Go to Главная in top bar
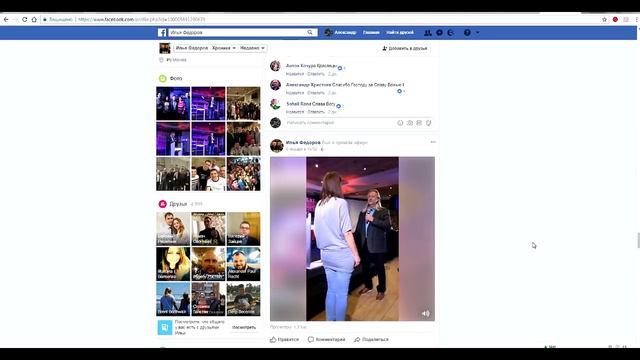This screenshot has width=640, height=360. [371, 32]
